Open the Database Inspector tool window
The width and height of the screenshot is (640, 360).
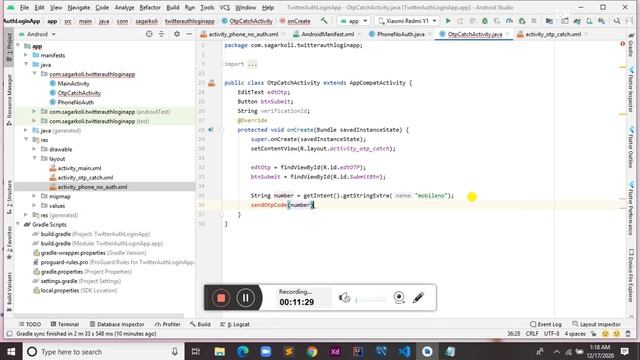(x=117, y=324)
